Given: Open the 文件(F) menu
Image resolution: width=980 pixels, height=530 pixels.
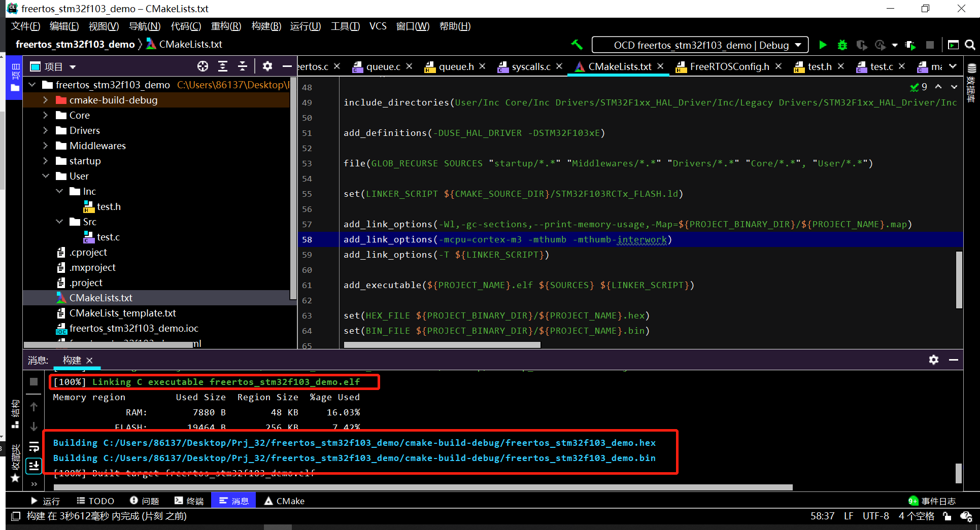Looking at the screenshot, I should [26, 26].
